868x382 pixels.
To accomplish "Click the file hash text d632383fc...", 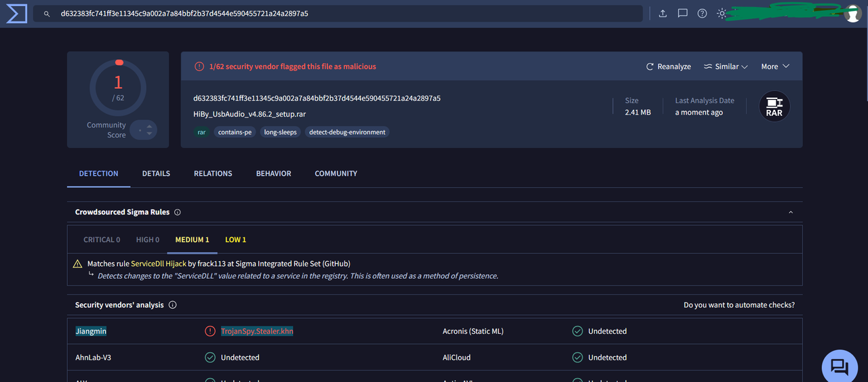I will coord(317,98).
